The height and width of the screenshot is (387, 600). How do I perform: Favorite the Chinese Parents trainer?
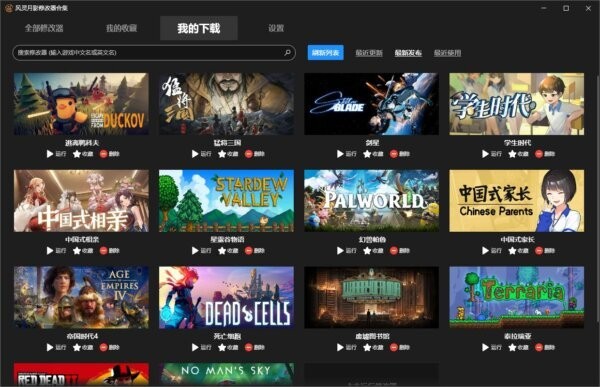(x=518, y=251)
